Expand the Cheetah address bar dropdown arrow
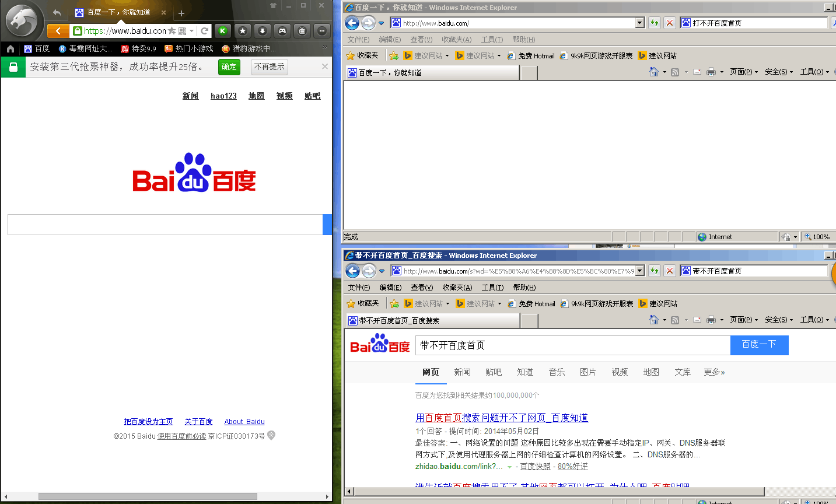This screenshot has height=504, width=836. coord(191,31)
